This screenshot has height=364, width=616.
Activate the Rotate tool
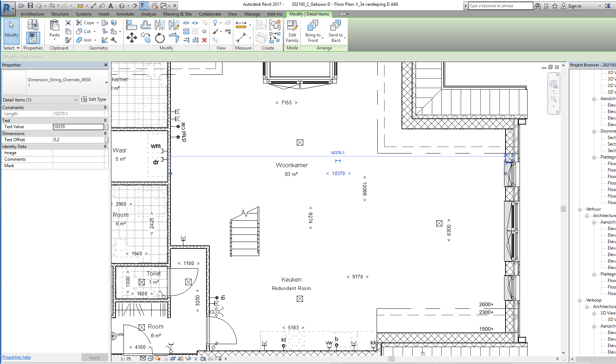click(x=160, y=38)
